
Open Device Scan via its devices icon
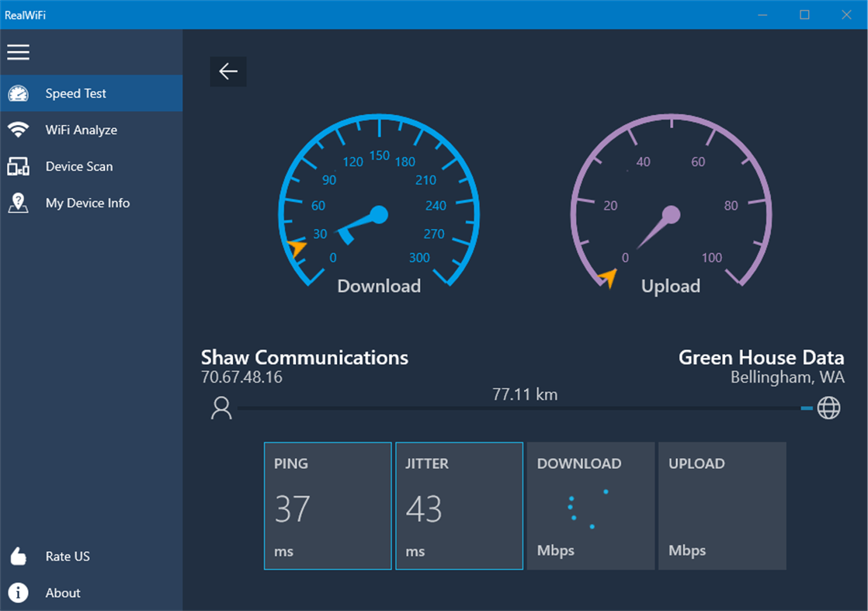19,166
